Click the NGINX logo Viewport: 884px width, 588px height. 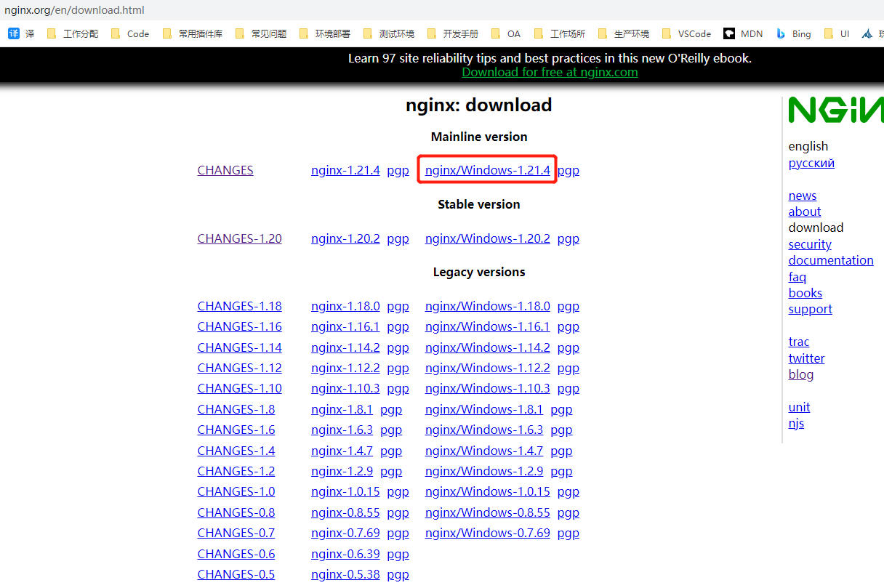coord(836,110)
